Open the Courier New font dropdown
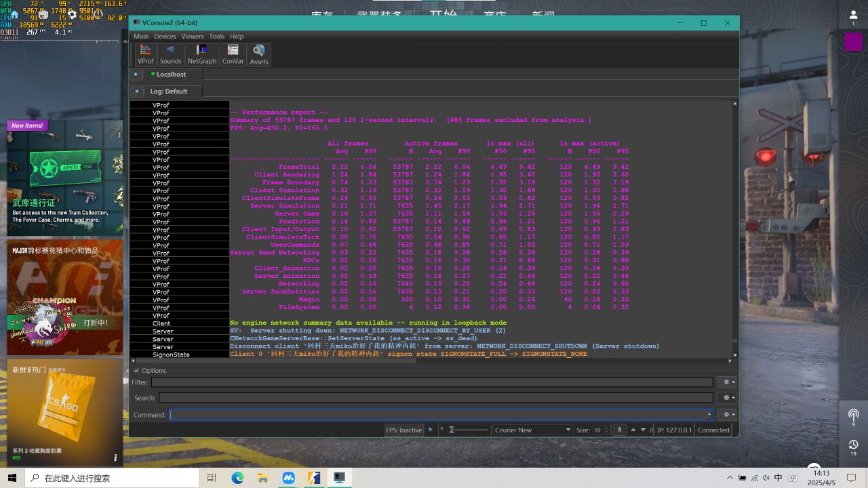Image resolution: width=868 pixels, height=488 pixels. point(532,430)
